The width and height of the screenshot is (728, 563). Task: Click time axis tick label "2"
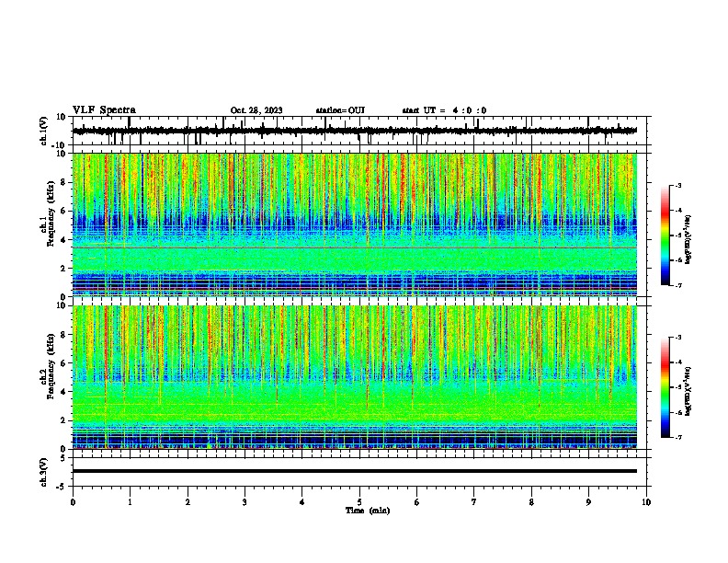188,502
